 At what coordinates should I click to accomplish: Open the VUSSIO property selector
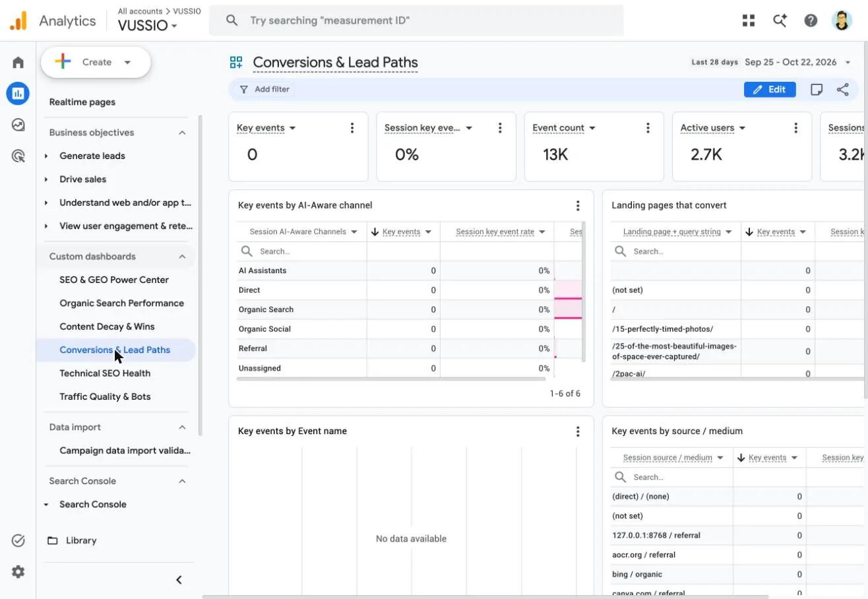coord(148,26)
